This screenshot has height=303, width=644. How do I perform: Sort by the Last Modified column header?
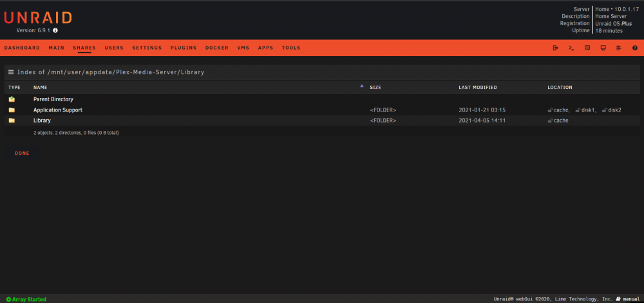(x=478, y=88)
